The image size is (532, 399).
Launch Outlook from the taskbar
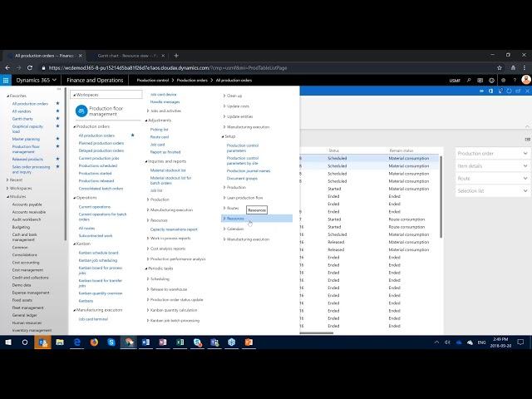[x=42, y=342]
